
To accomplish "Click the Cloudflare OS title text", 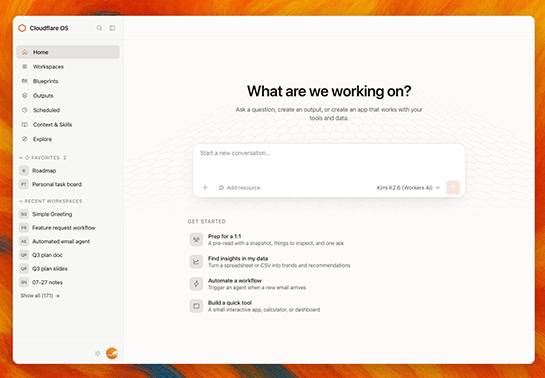I will tap(49, 28).
